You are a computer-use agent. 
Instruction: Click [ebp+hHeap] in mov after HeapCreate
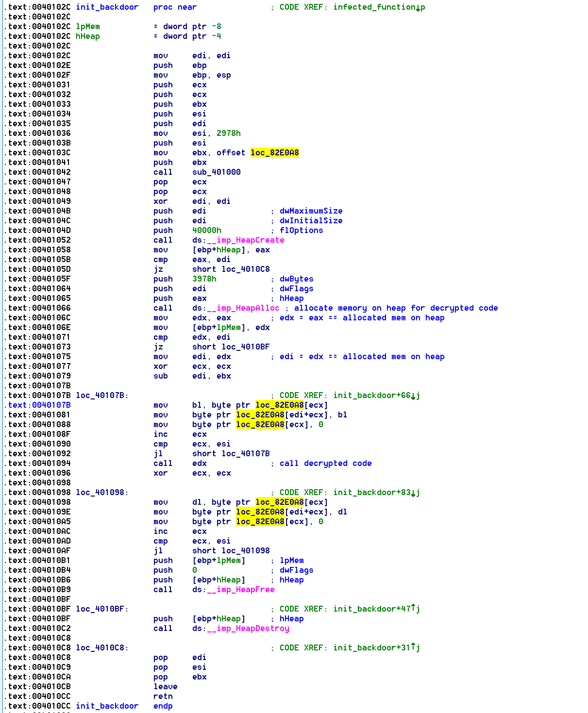click(x=218, y=250)
